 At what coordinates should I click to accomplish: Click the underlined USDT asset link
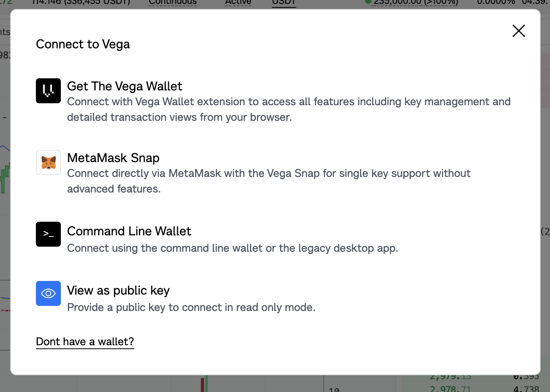(284, 3)
